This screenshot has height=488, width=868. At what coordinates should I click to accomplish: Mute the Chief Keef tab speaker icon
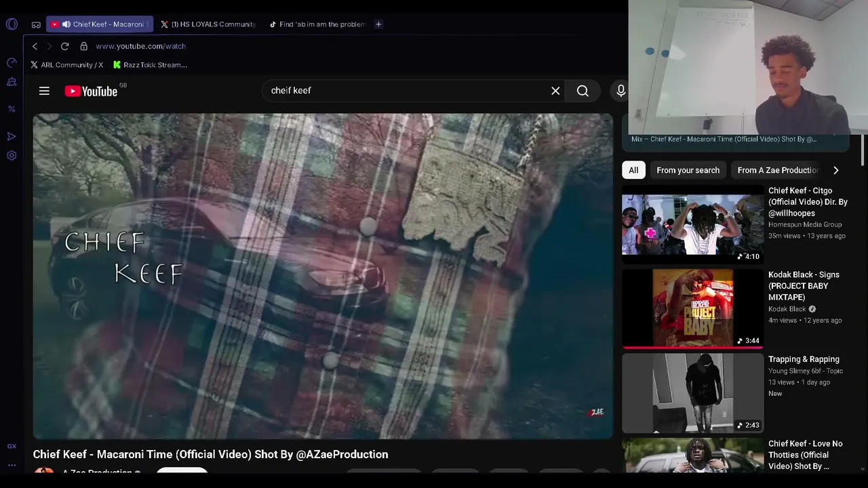[x=66, y=24]
